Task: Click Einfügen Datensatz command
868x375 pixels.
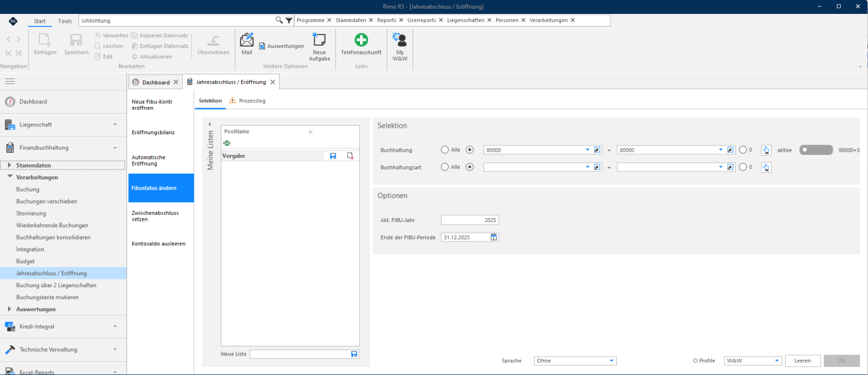Action: 159,46
